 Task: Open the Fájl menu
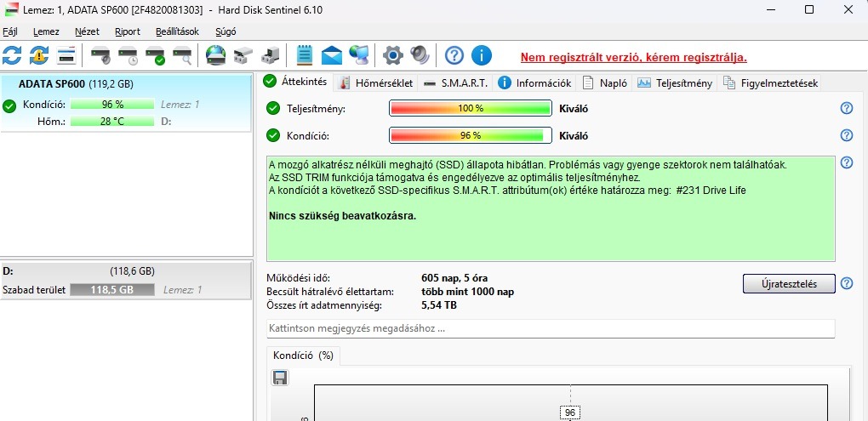(10, 31)
